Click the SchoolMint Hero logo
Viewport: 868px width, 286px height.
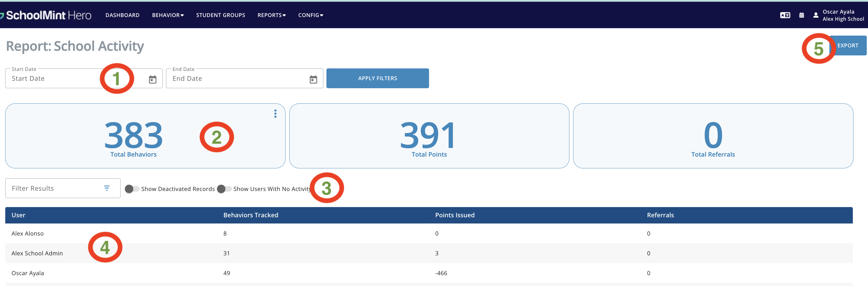click(x=46, y=15)
